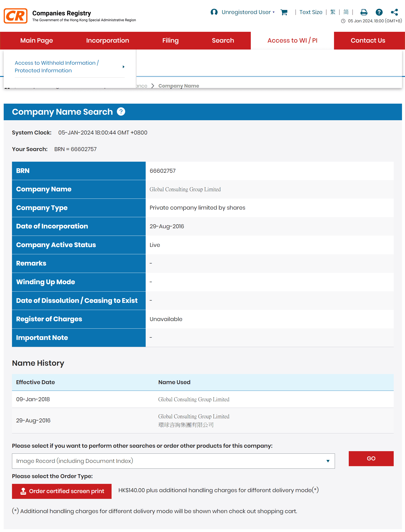This screenshot has width=405, height=532.
Task: Open the Image Record product dropdown
Action: click(x=173, y=461)
